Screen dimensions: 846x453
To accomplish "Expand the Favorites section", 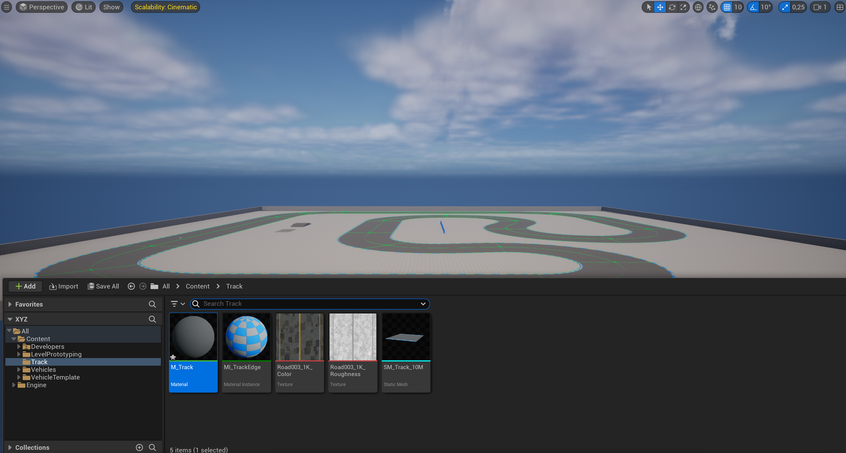I will [x=10, y=304].
